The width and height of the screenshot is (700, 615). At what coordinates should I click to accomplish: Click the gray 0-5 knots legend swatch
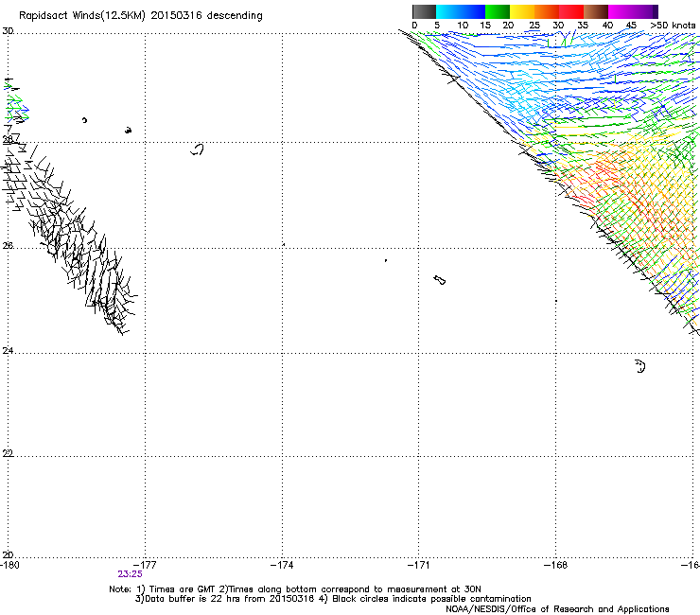pyautogui.click(x=424, y=11)
